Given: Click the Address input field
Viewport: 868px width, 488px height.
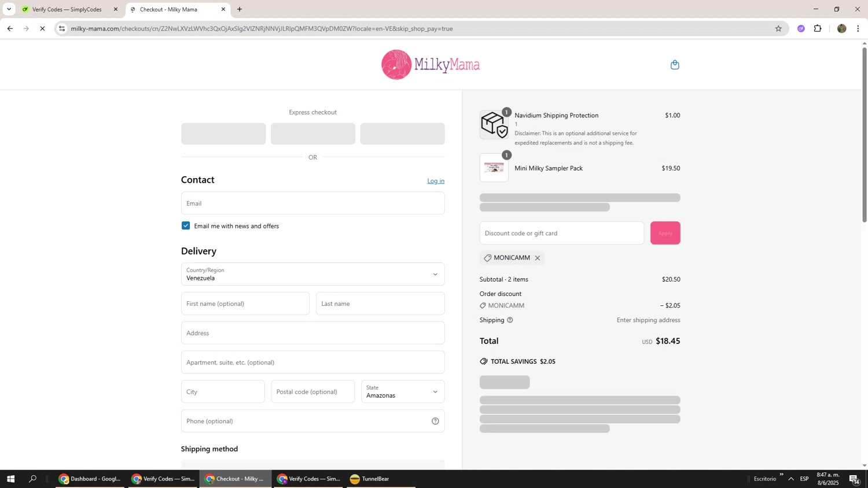Looking at the screenshot, I should click(x=312, y=333).
